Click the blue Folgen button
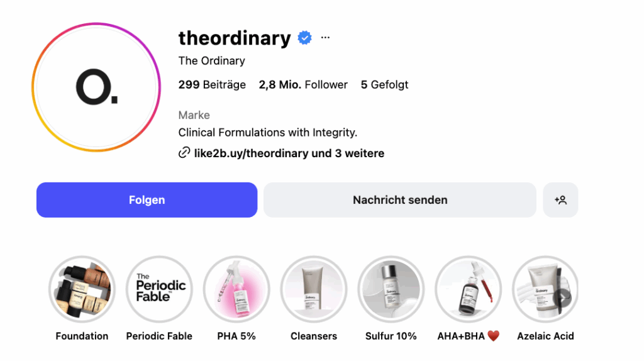The height and width of the screenshot is (361, 644). [147, 200]
